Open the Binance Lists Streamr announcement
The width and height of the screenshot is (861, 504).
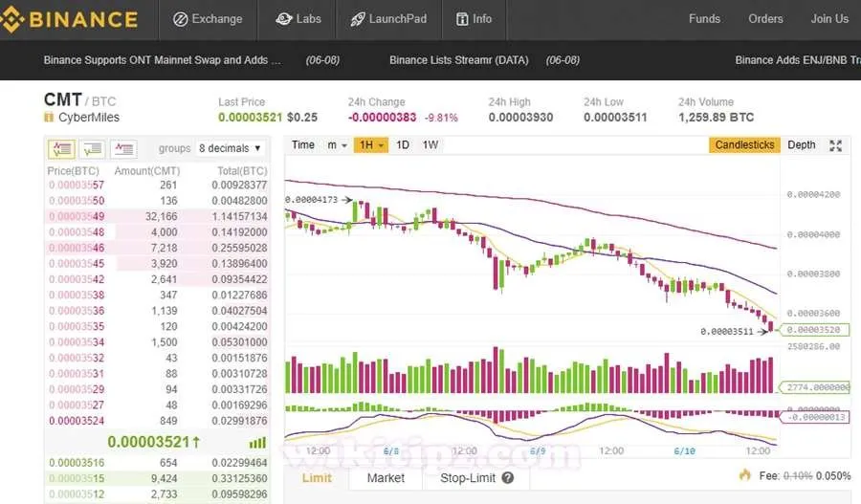[458, 60]
